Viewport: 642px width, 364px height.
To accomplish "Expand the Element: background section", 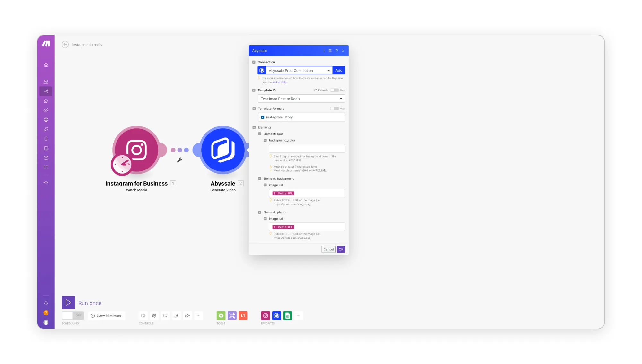I will [260, 178].
